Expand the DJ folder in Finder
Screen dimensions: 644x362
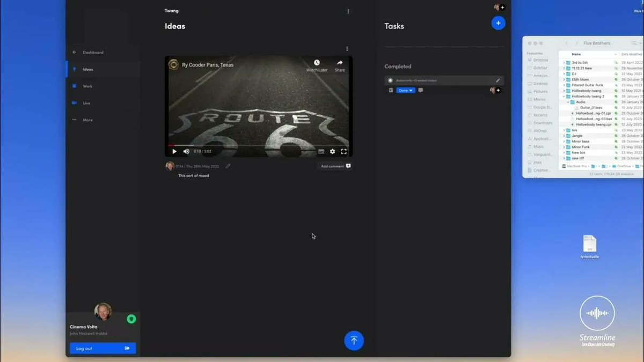click(564, 73)
